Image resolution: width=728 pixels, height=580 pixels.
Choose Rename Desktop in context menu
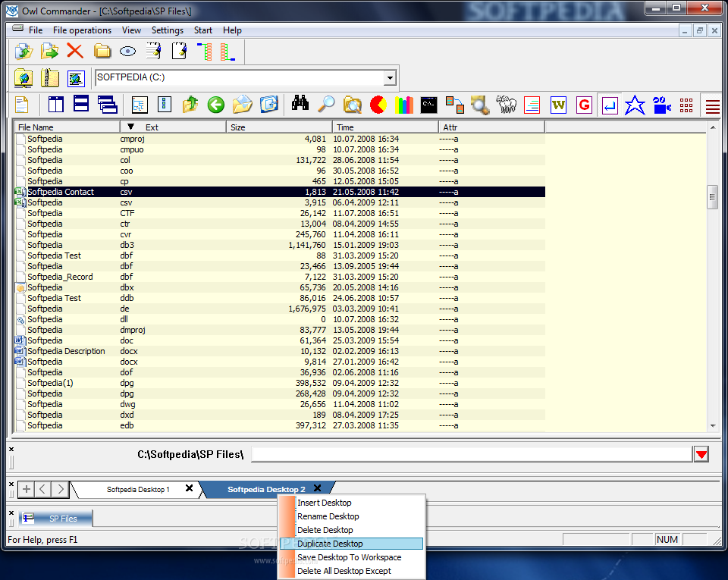351,516
